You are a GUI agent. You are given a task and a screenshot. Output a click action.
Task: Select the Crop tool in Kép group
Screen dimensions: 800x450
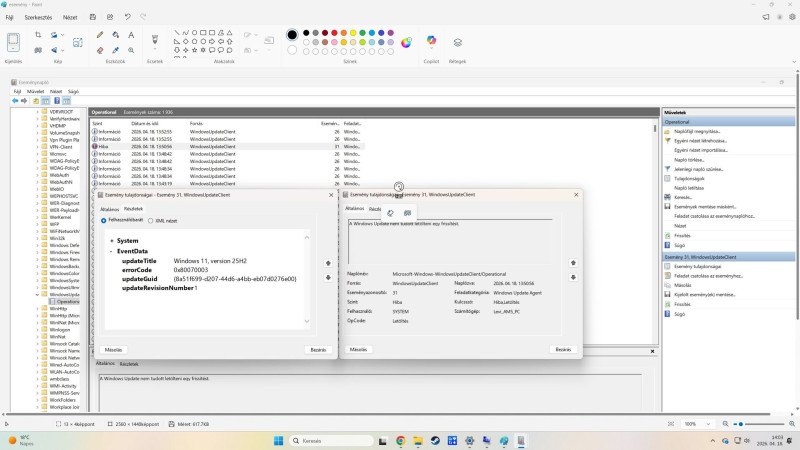point(38,35)
